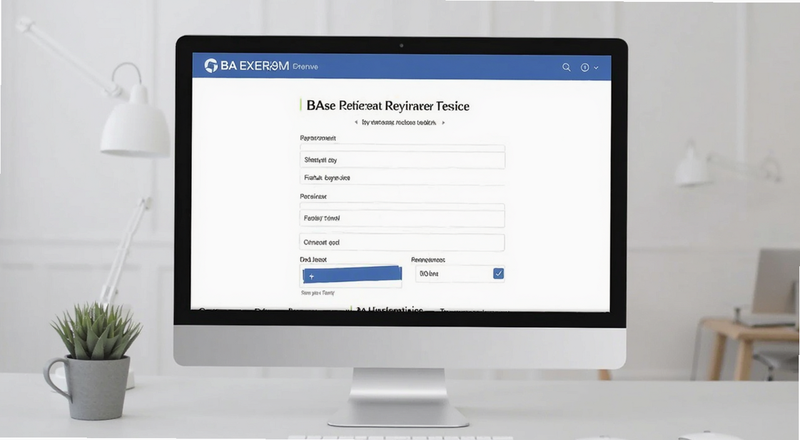Click the left arrow beside the subtitle
Screen dimensions: 800x440
[356, 123]
